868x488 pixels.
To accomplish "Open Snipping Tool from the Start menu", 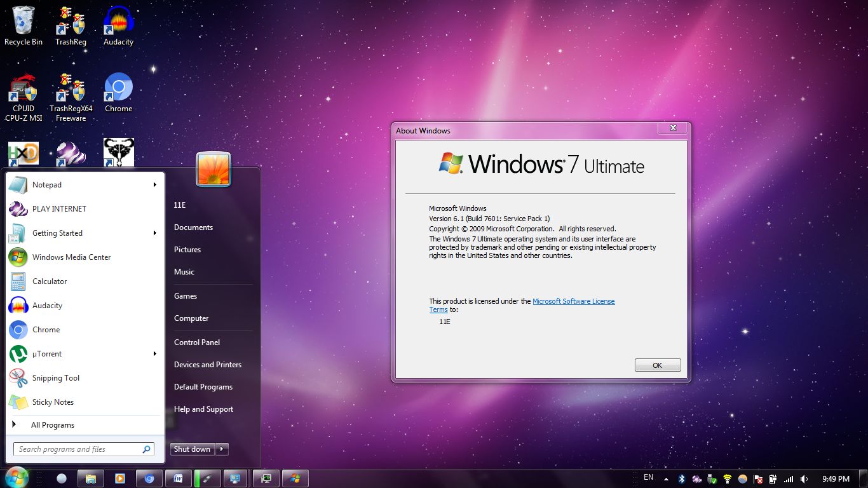I will click(85, 378).
